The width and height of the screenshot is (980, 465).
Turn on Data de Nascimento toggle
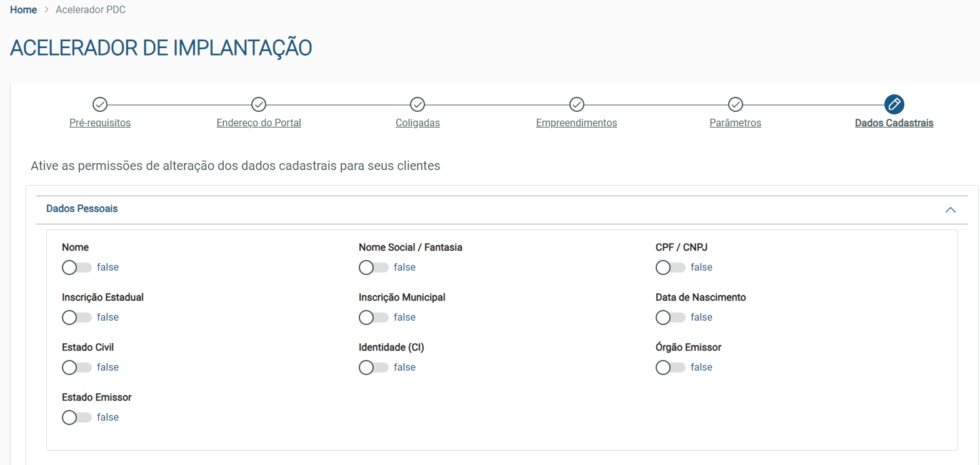tap(670, 317)
